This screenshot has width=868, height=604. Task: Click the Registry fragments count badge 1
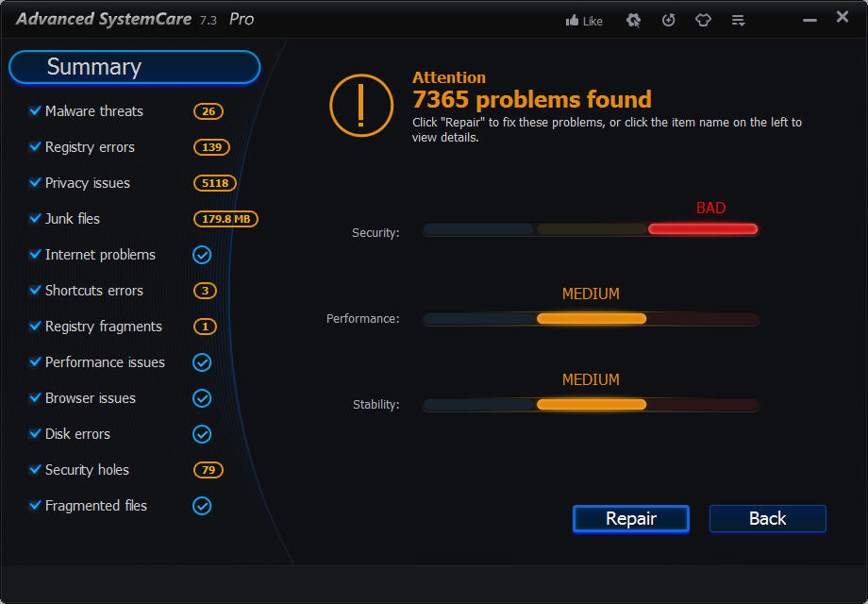pyautogui.click(x=205, y=327)
